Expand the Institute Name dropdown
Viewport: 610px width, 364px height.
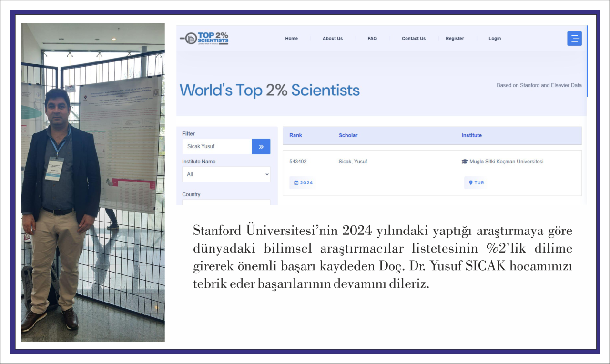point(226,174)
